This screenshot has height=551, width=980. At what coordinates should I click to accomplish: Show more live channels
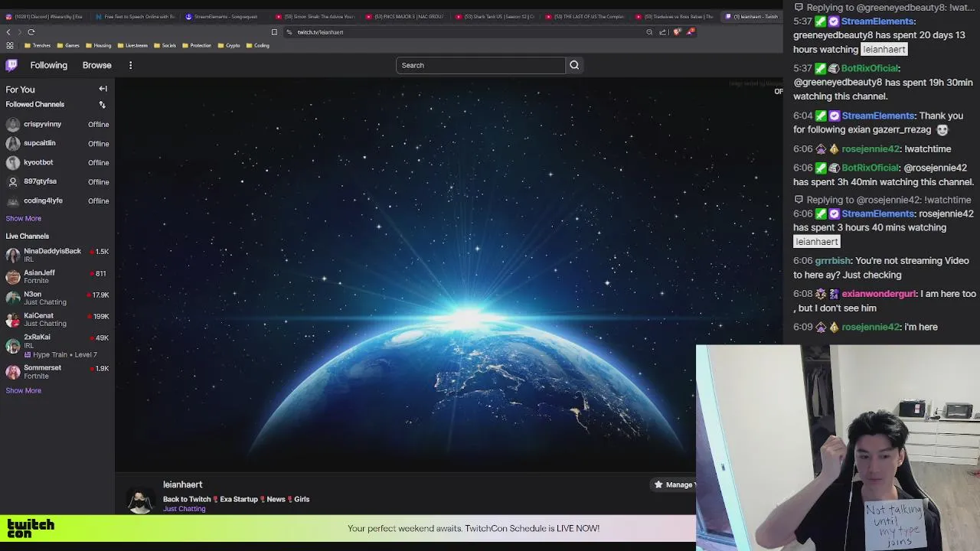[x=24, y=390]
